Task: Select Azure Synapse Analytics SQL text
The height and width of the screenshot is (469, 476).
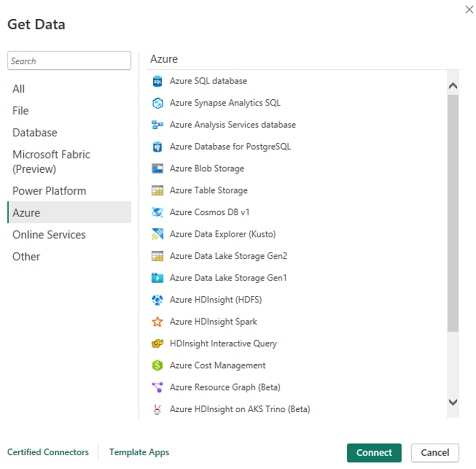Action: coord(225,103)
